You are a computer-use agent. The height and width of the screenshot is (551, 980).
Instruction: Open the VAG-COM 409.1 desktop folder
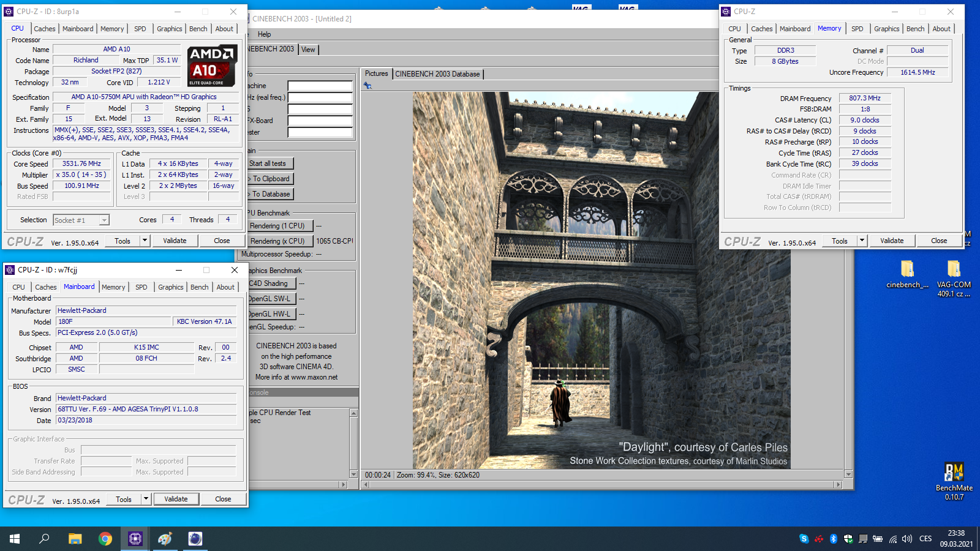pos(954,279)
